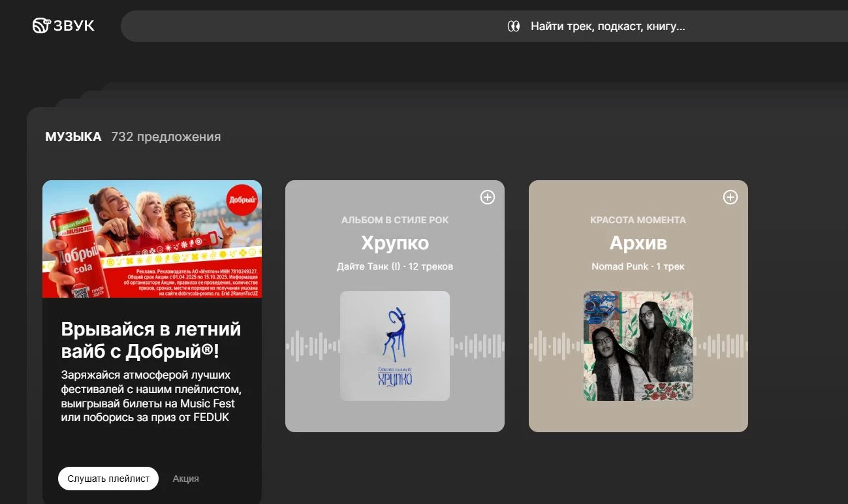The width and height of the screenshot is (848, 504).
Task: Focus the 'Найти трек, подкаст, книгу' search field
Action: tap(607, 27)
